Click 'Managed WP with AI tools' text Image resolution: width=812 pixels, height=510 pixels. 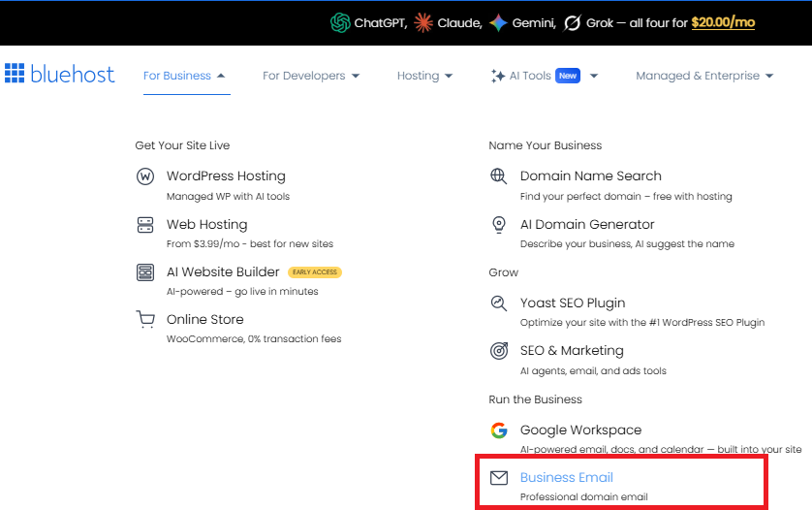click(228, 197)
